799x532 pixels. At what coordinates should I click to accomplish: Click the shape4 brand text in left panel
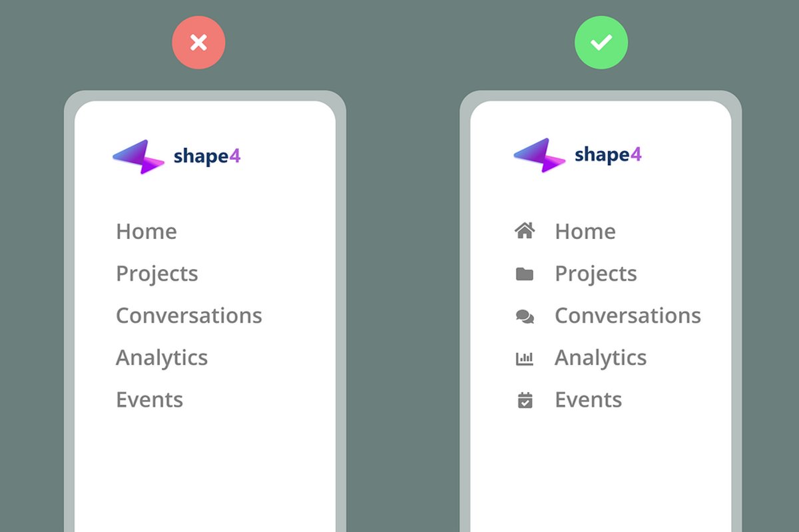(207, 156)
